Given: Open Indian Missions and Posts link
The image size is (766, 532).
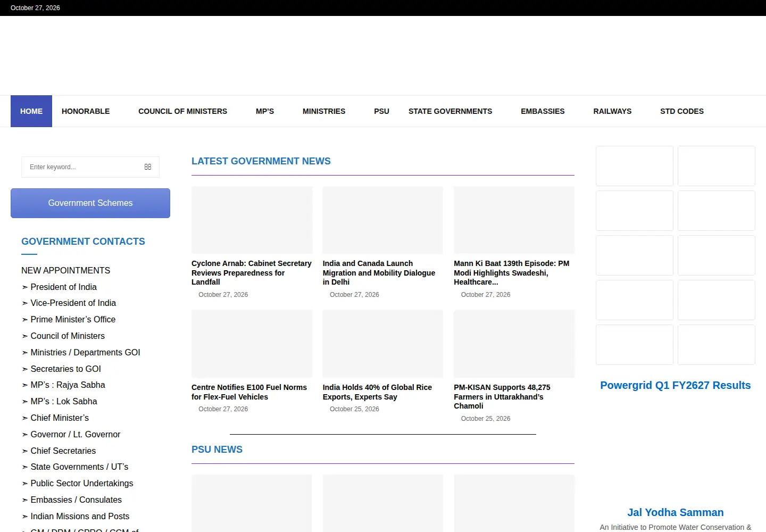Looking at the screenshot, I should click(80, 517).
